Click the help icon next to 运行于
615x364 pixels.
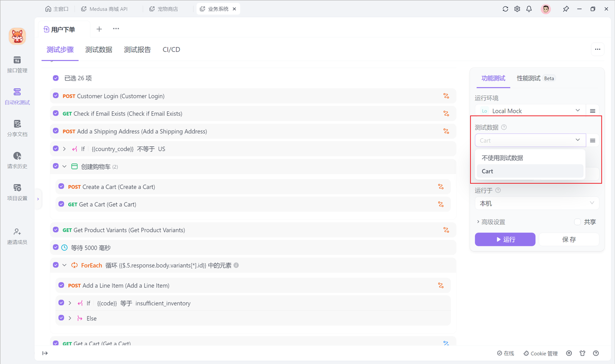pos(498,190)
